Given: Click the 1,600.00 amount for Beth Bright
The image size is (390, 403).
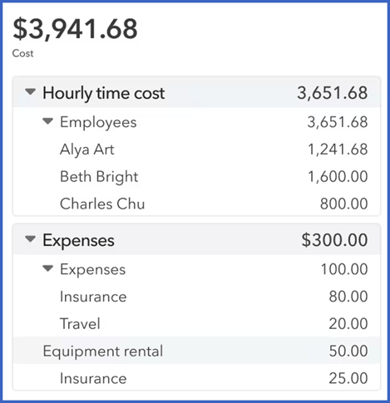Looking at the screenshot, I should [x=338, y=177].
